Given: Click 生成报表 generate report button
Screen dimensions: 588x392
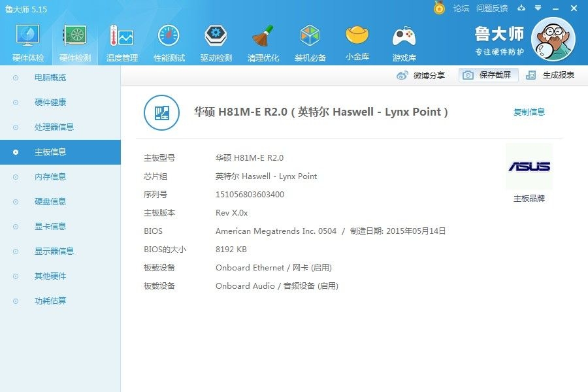Looking at the screenshot, I should tap(550, 75).
